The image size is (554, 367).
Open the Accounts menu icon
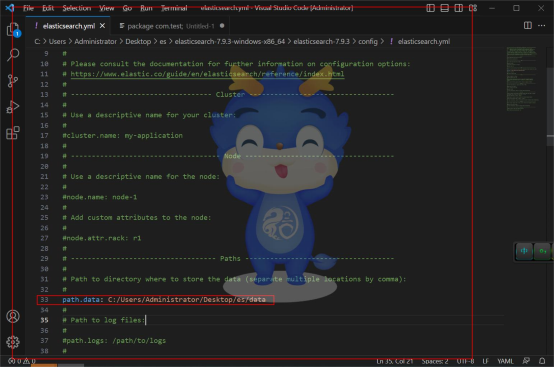(x=13, y=316)
